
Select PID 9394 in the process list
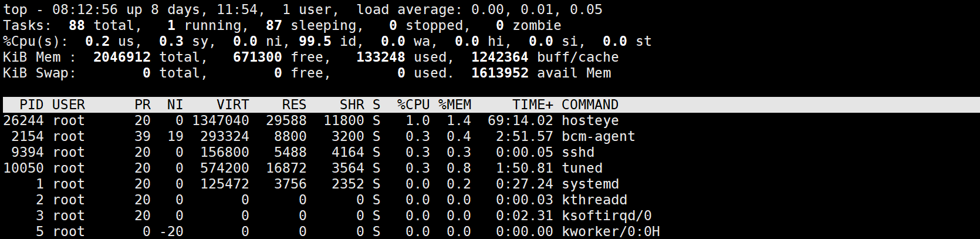click(28, 153)
